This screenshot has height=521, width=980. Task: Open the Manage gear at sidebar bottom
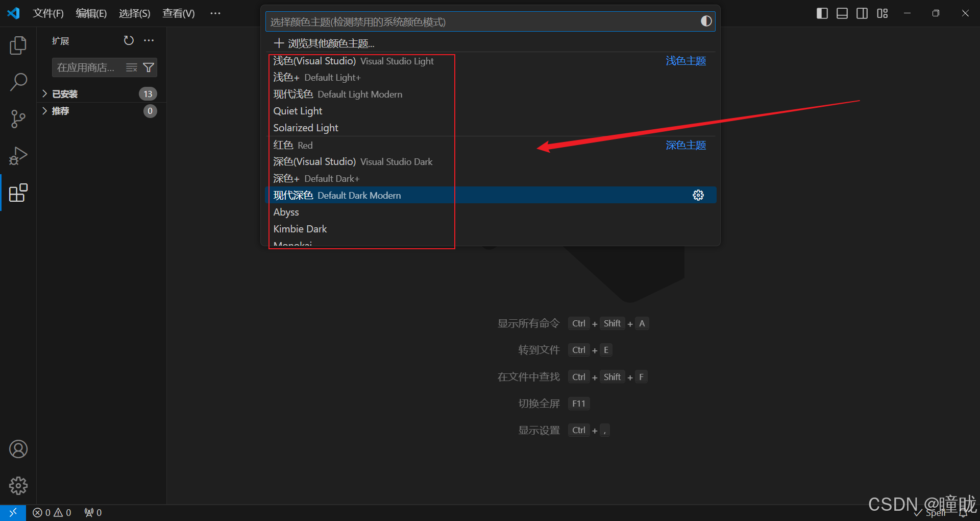[18, 486]
